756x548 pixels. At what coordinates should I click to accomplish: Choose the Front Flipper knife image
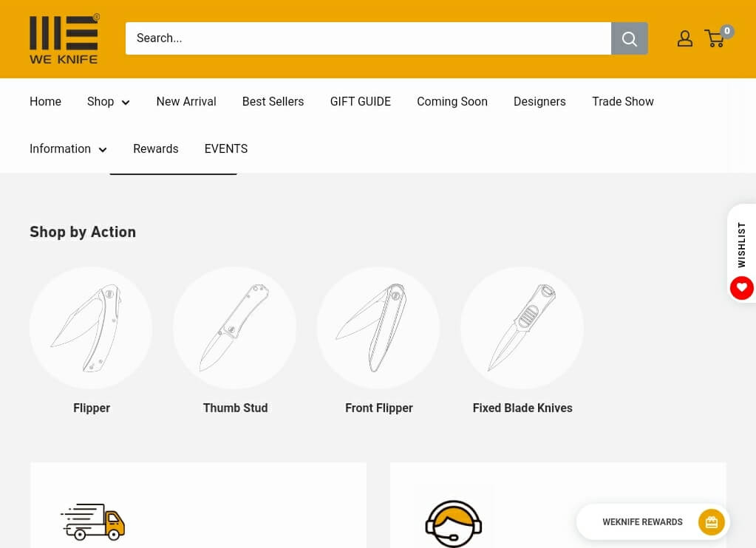[x=378, y=328]
